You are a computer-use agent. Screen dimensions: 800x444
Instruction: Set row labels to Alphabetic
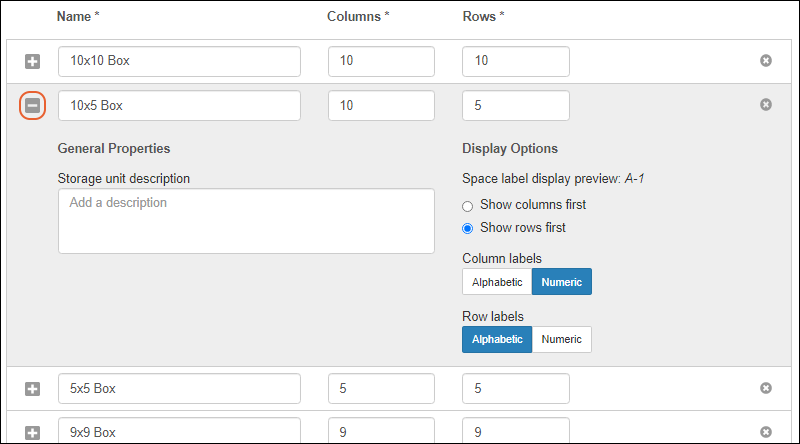pyautogui.click(x=497, y=339)
